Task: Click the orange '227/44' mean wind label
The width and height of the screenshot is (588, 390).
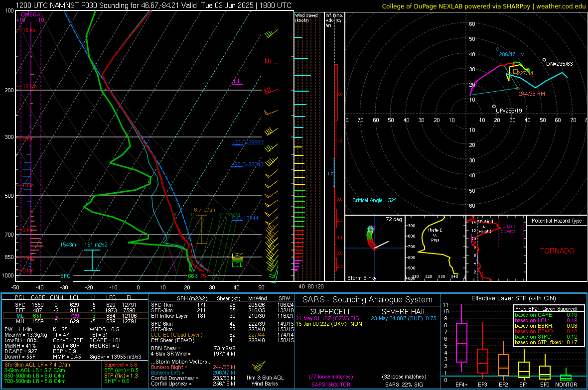Action: point(525,73)
